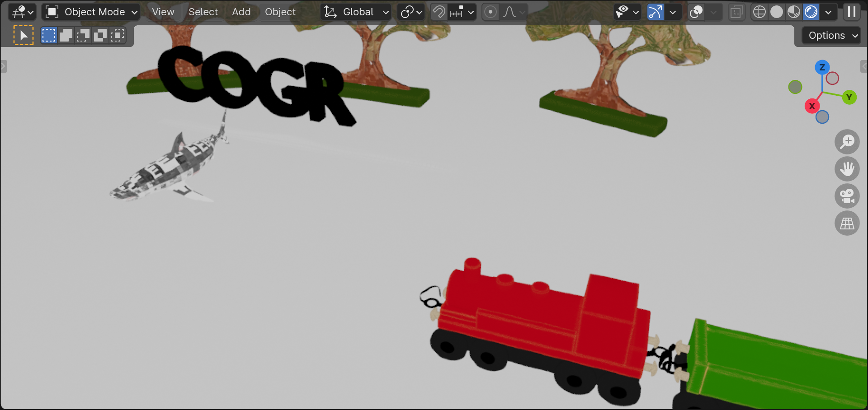Screen dimensions: 868x410
Task: Open the Select menu
Action: 203,12
